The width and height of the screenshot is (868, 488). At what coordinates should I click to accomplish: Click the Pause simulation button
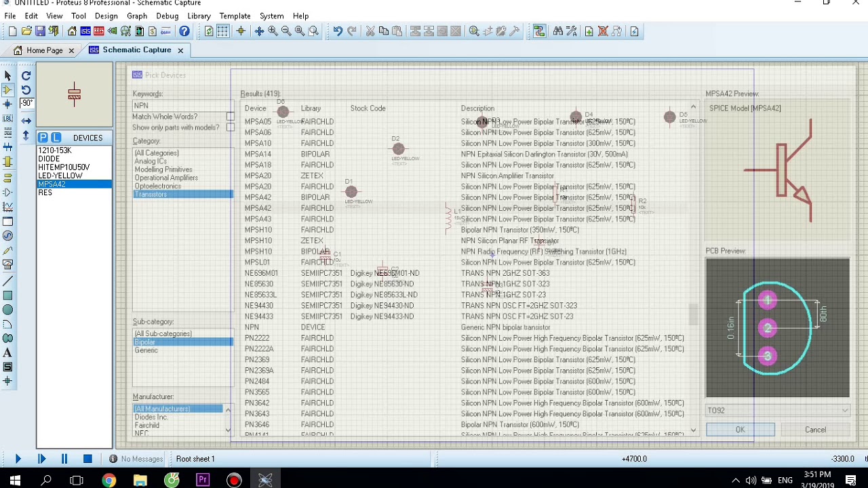64,459
